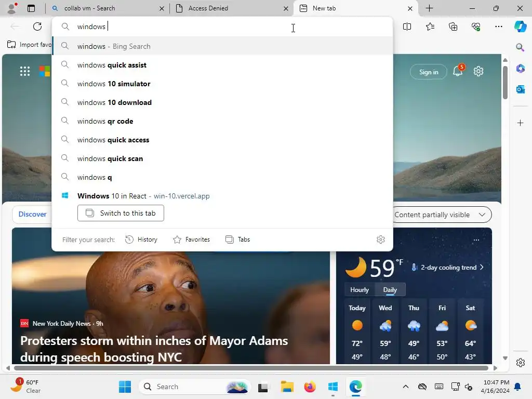The width and height of the screenshot is (532, 399).
Task: Open clock showing 10:47 PM
Action: tap(495, 387)
